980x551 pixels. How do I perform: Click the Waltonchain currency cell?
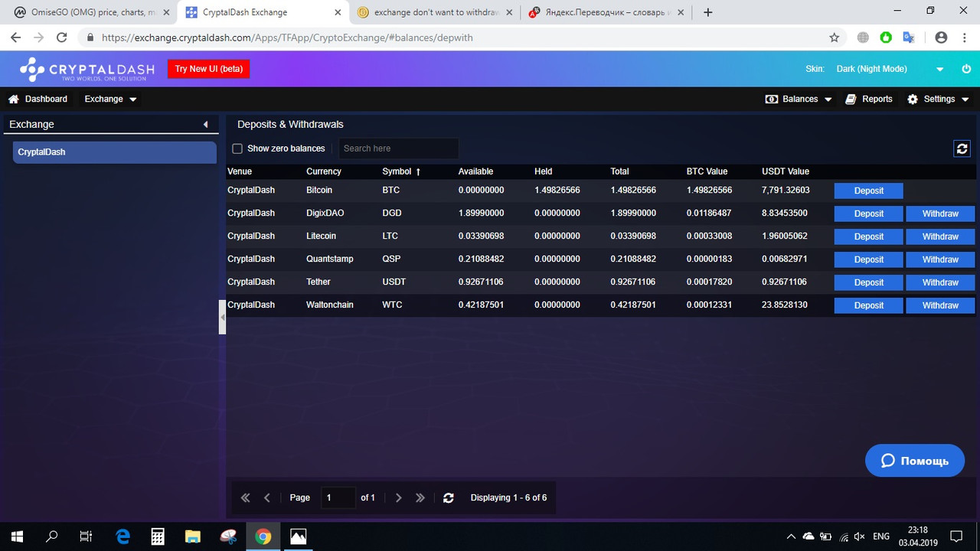330,305
